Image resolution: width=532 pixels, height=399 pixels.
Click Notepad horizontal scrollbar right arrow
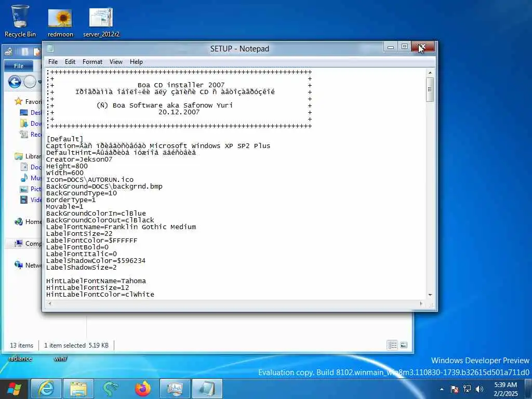coord(421,303)
